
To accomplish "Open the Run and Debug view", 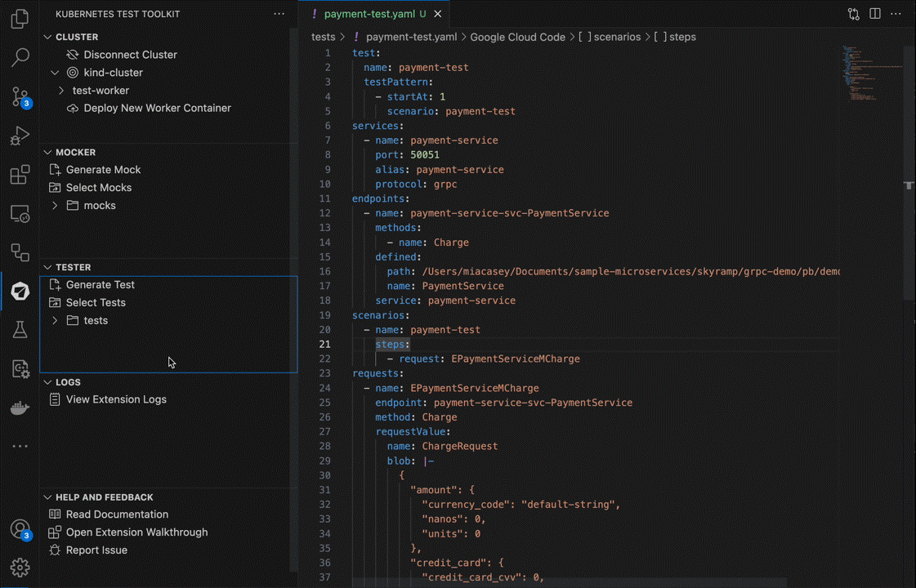I will pos(20,136).
